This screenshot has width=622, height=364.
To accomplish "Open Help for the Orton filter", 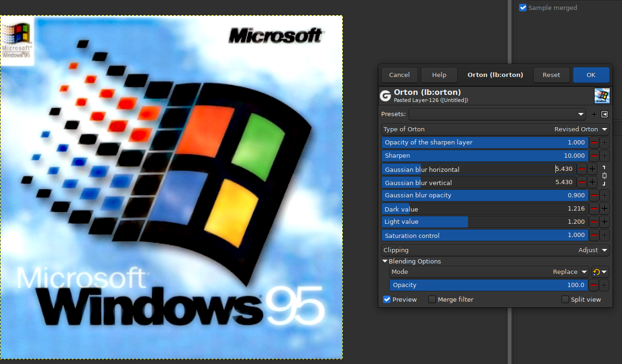I will click(x=439, y=75).
